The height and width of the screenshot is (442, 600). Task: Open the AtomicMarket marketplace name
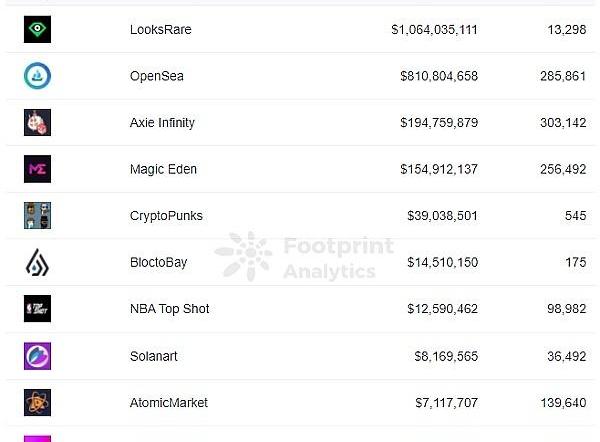point(169,402)
